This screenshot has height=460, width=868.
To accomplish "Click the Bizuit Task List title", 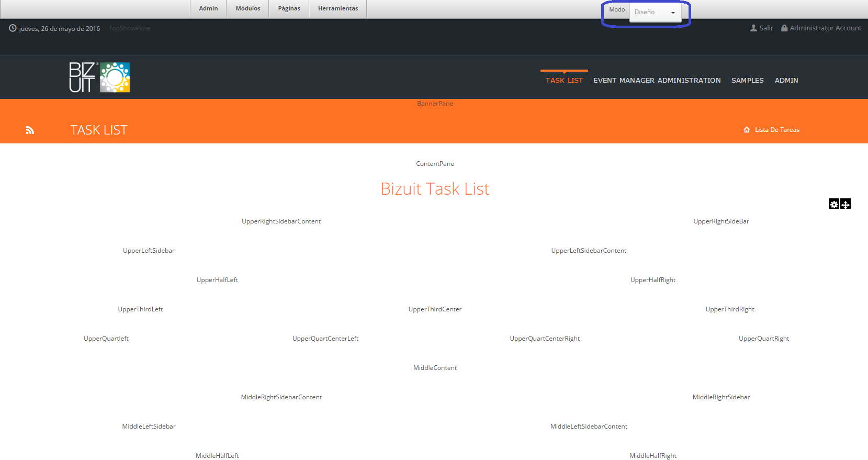I will coord(435,189).
